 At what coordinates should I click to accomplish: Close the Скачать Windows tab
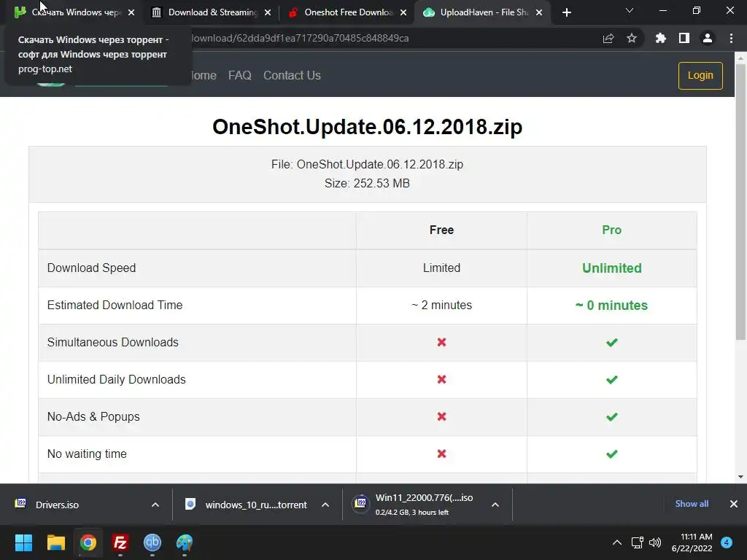coord(131,12)
